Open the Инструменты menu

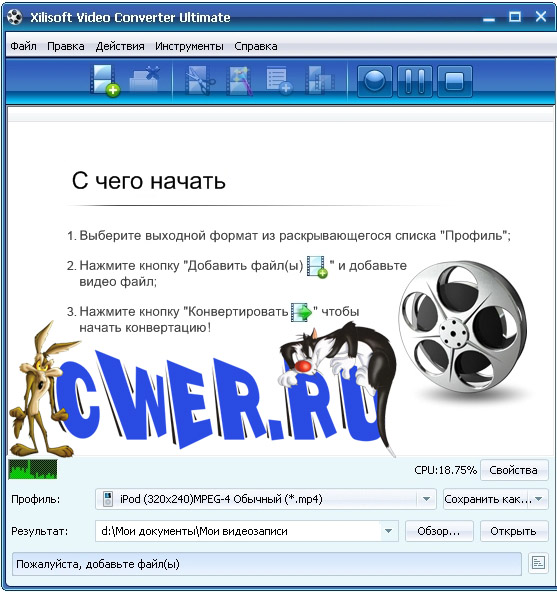pyautogui.click(x=189, y=46)
